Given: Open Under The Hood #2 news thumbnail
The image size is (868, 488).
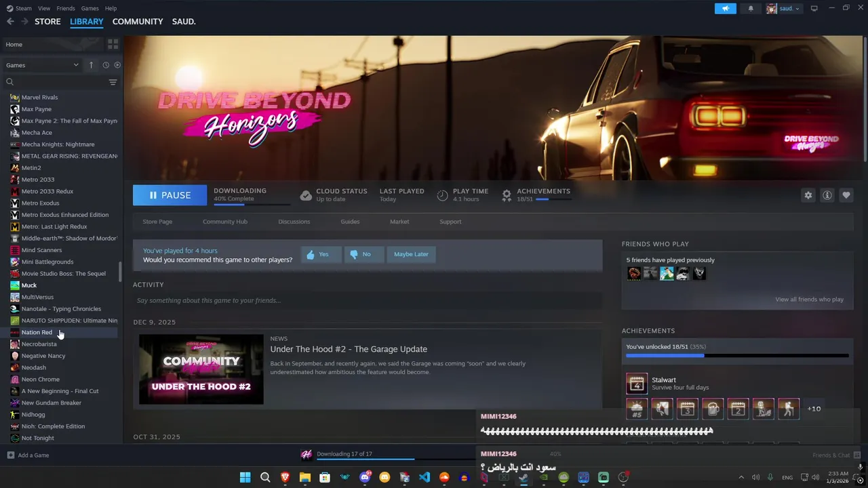Looking at the screenshot, I should [201, 369].
